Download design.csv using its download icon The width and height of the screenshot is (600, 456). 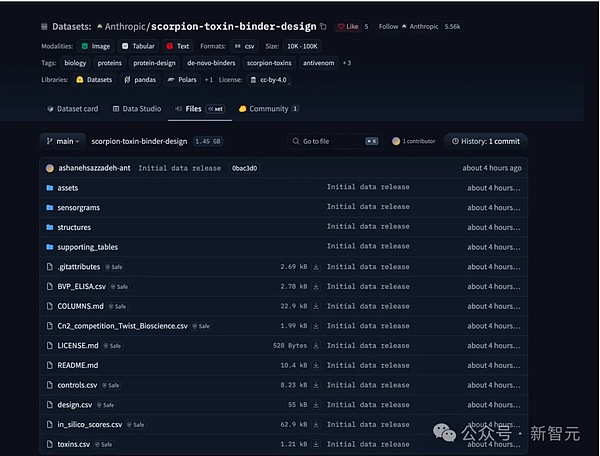(316, 405)
